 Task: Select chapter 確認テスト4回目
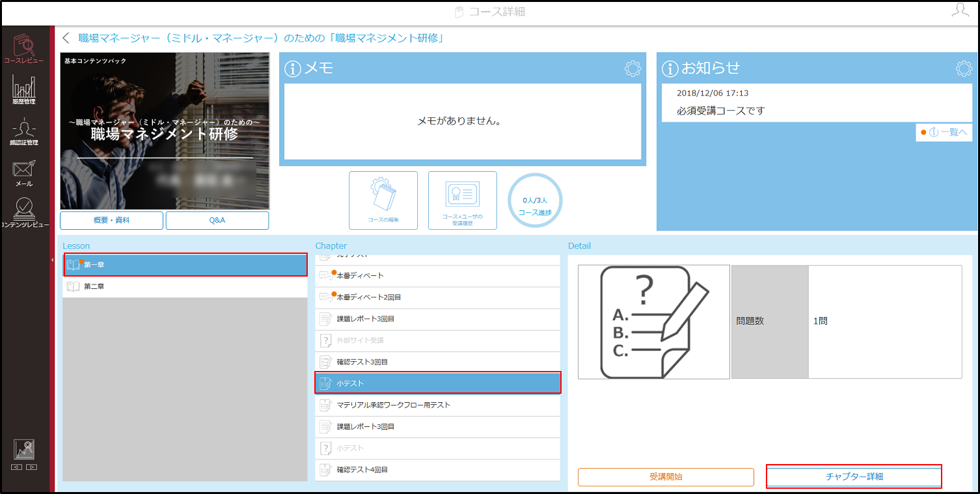point(438,469)
